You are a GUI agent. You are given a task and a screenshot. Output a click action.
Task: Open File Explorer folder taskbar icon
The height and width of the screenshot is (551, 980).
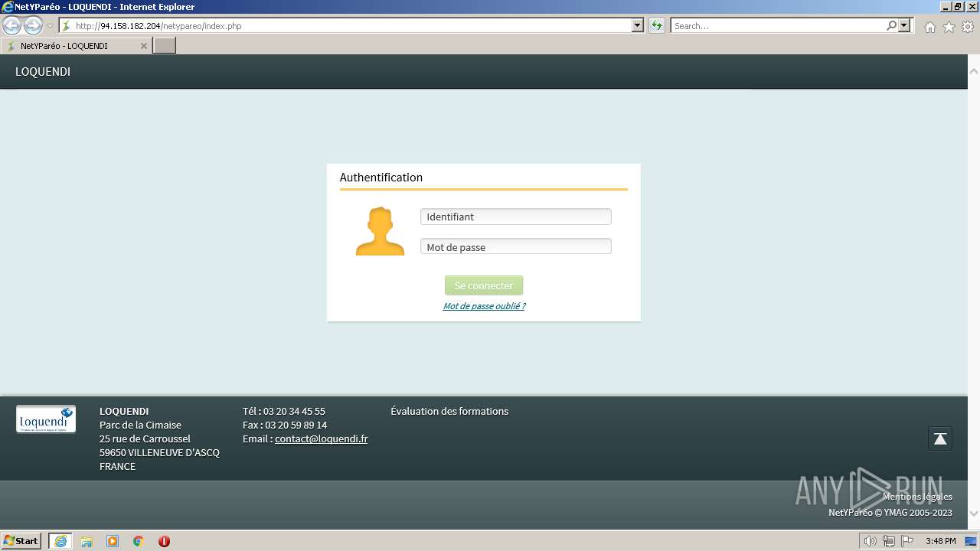point(87,541)
